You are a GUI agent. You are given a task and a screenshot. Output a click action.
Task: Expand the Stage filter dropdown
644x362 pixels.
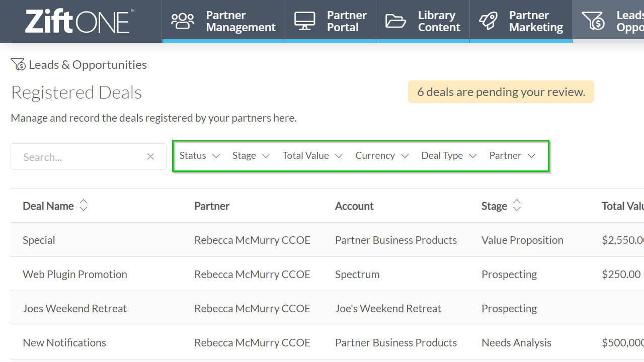click(x=251, y=155)
